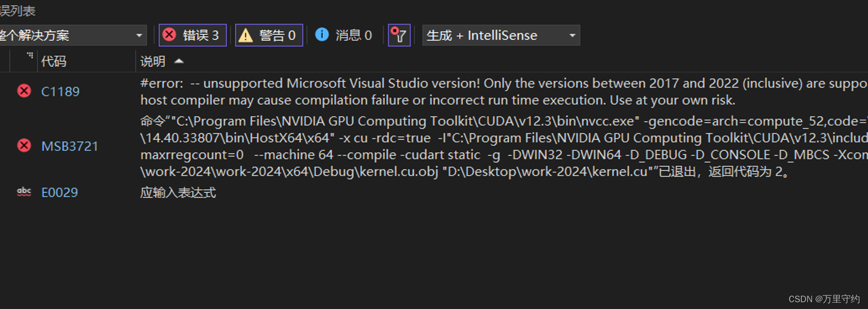Click the build-only filter funnel icon
This screenshot has width=868, height=309.
pyautogui.click(x=399, y=35)
